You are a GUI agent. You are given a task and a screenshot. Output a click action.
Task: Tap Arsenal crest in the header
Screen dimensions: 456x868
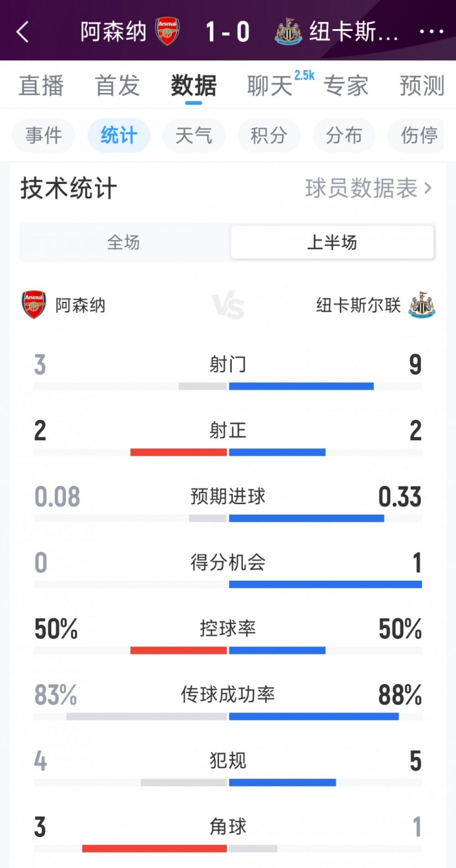(167, 31)
